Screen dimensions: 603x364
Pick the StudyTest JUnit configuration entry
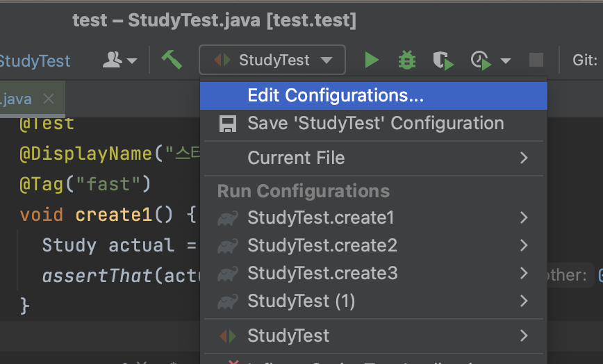click(x=288, y=336)
